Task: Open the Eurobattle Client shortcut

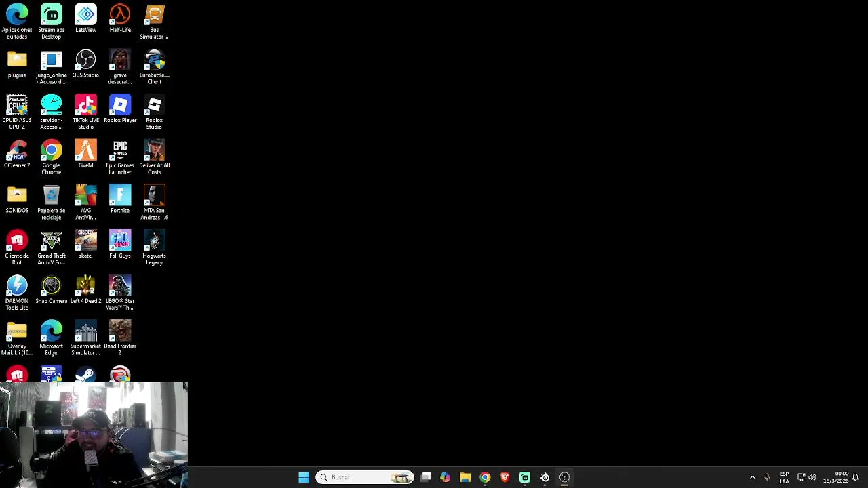Action: tap(155, 67)
